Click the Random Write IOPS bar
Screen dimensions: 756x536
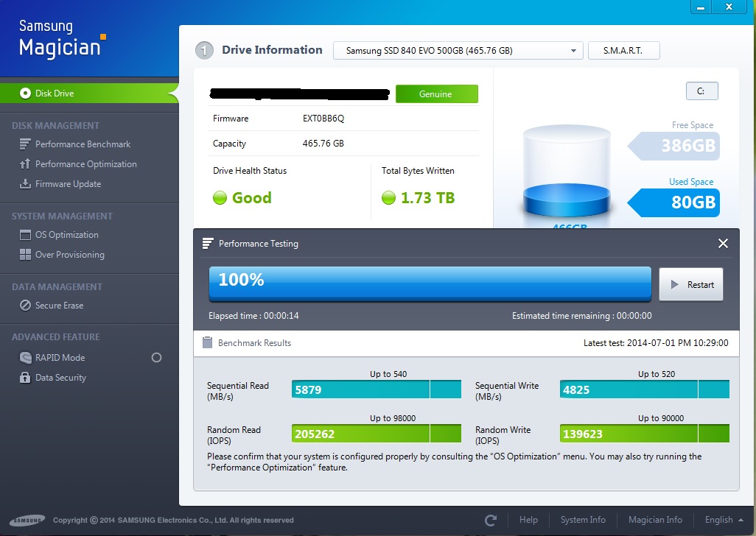coord(644,434)
